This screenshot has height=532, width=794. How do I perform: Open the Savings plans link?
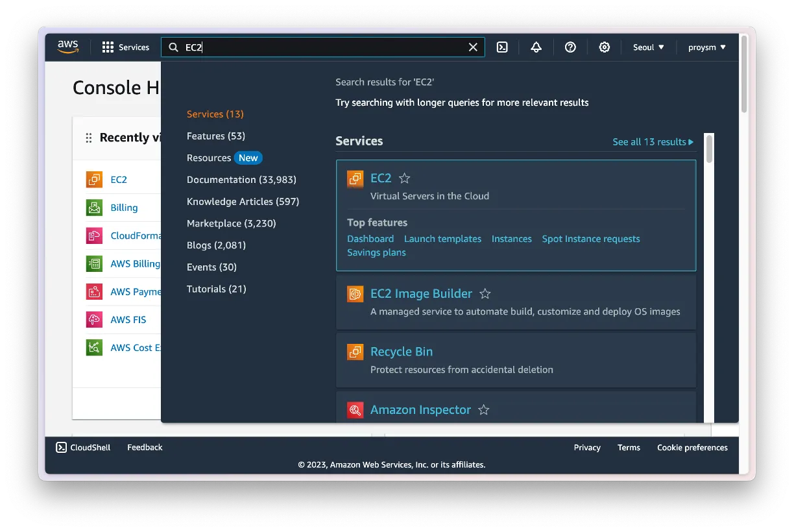pyautogui.click(x=376, y=252)
